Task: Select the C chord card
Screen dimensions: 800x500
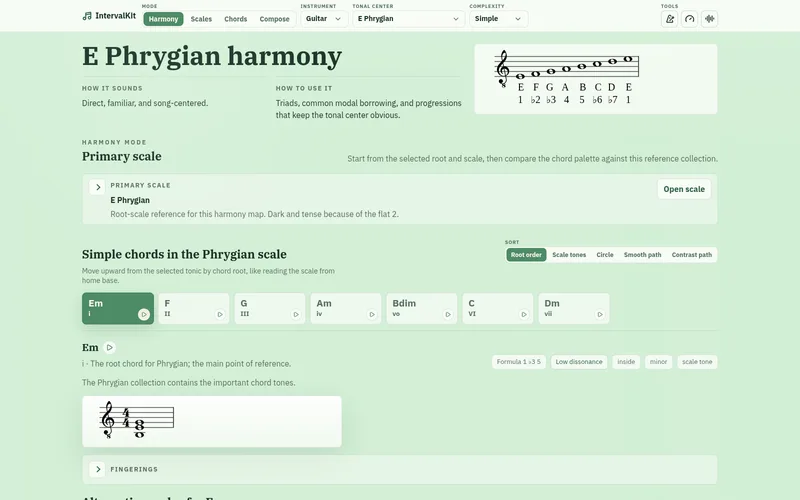Action: (x=498, y=308)
